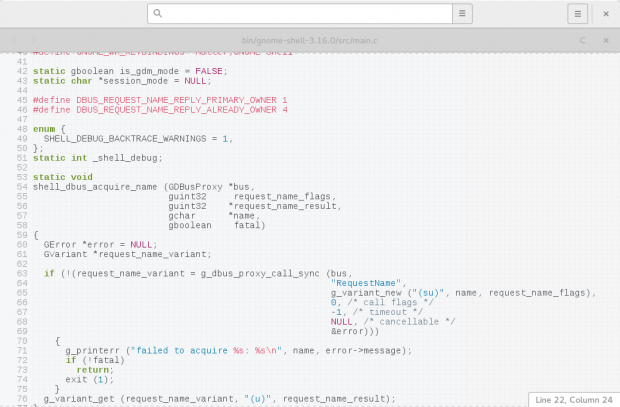Click line number 63 in the gutter

click(22, 273)
